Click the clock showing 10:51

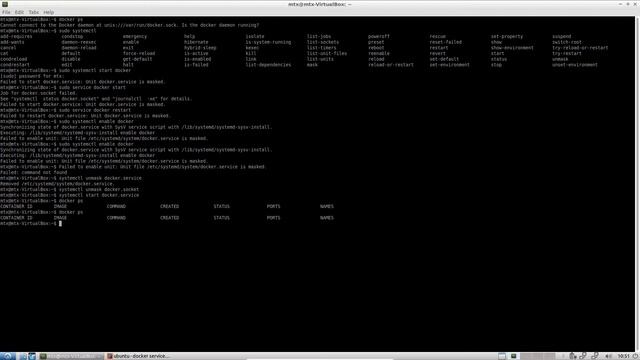point(623,356)
